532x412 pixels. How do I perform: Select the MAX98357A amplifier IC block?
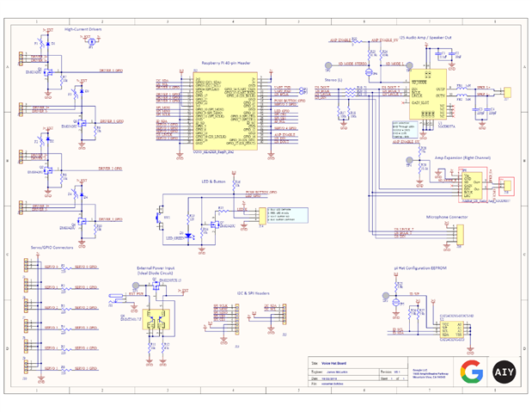(428, 94)
